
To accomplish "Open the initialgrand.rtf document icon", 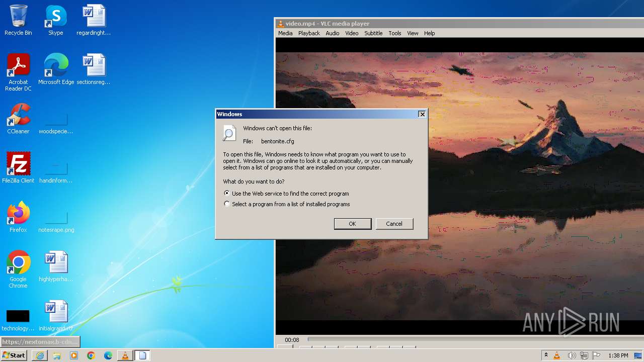I will [56, 316].
